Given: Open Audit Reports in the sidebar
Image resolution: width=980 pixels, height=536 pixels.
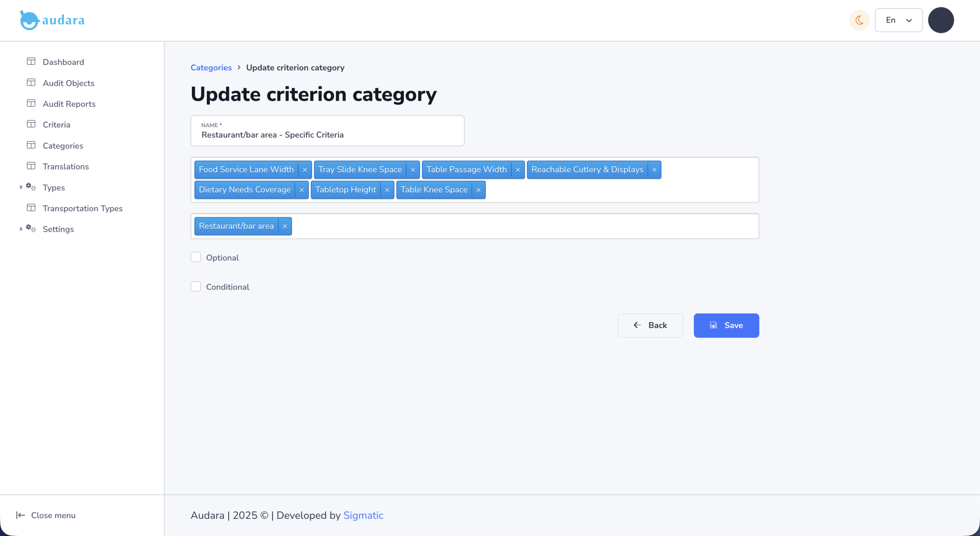Looking at the screenshot, I should tap(69, 104).
